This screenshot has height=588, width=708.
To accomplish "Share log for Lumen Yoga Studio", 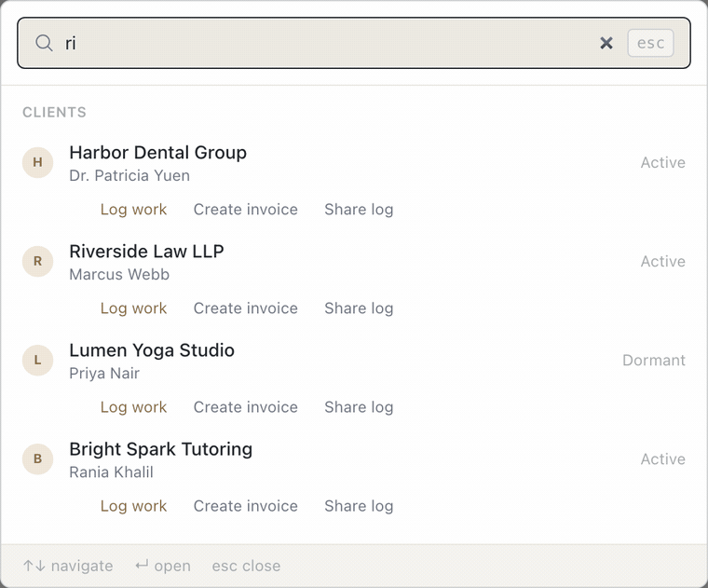I will pyautogui.click(x=359, y=407).
